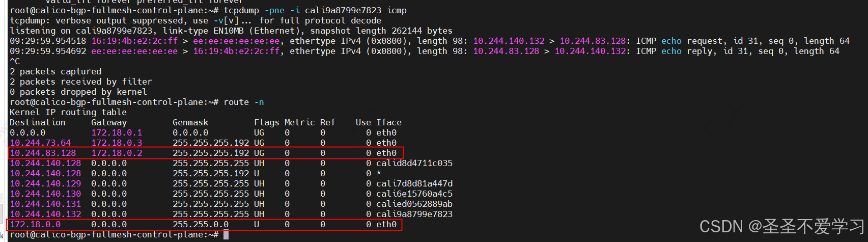
Task: Click the 172.18.0.0 destination in last route
Action: pyautogui.click(x=35, y=224)
